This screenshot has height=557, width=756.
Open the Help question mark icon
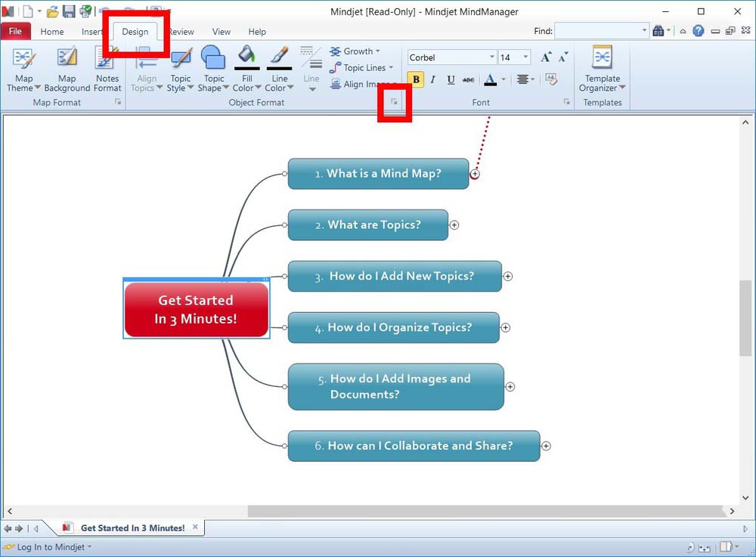698,32
